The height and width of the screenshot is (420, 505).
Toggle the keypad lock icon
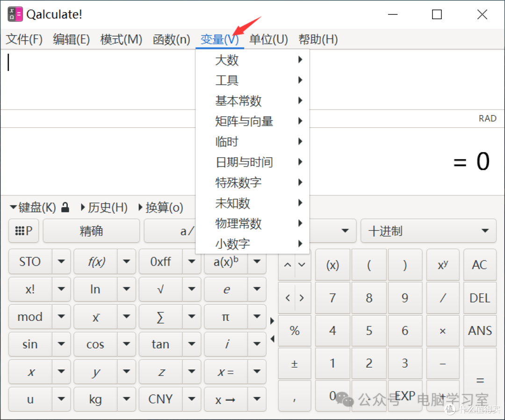[x=65, y=207]
